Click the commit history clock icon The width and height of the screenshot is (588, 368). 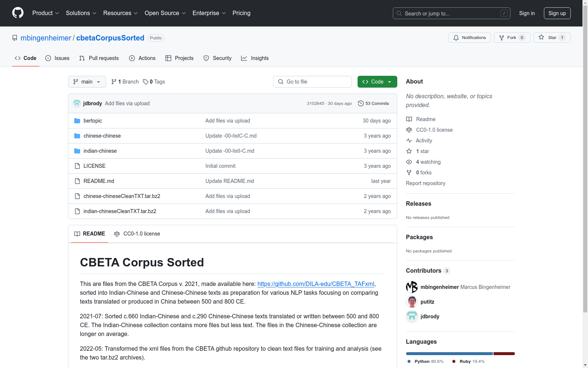[x=361, y=103]
